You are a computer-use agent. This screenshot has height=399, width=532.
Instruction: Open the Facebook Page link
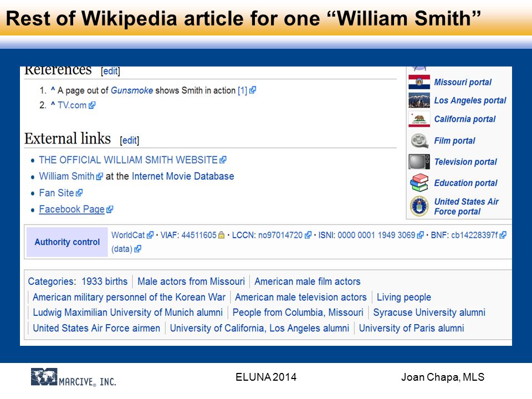71,209
